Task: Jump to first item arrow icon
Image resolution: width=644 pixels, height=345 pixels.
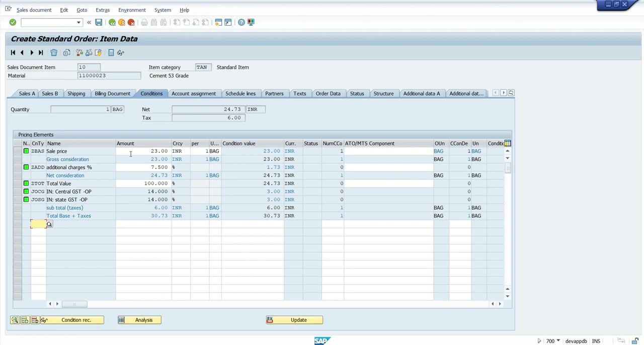Action: point(13,52)
